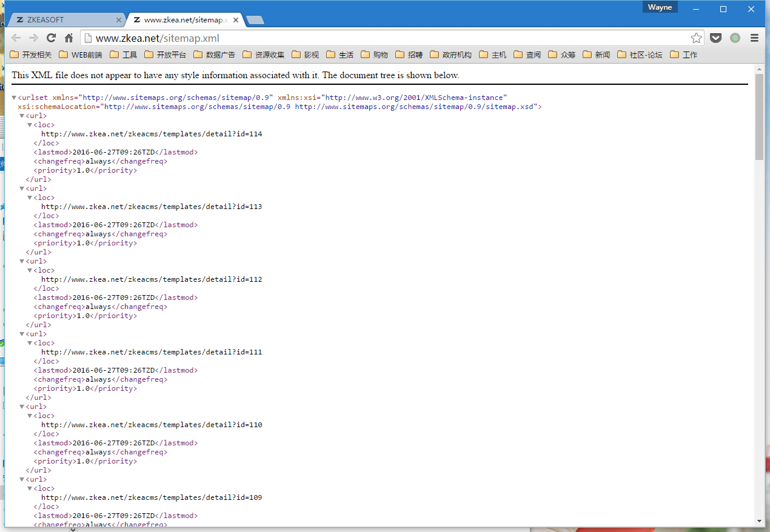The width and height of the screenshot is (770, 532).
Task: Click the detail?id=110 URL text
Action: [x=152, y=425]
